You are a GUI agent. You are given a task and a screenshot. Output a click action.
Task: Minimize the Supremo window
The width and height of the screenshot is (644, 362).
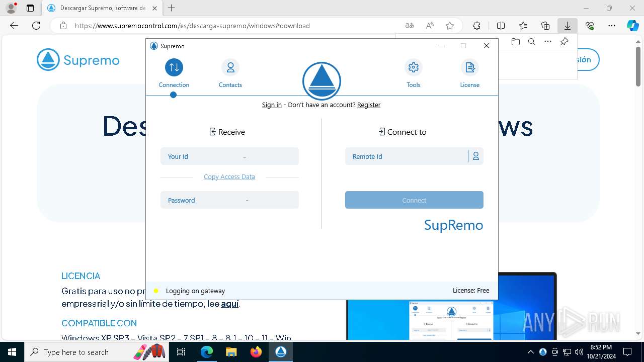click(x=441, y=46)
